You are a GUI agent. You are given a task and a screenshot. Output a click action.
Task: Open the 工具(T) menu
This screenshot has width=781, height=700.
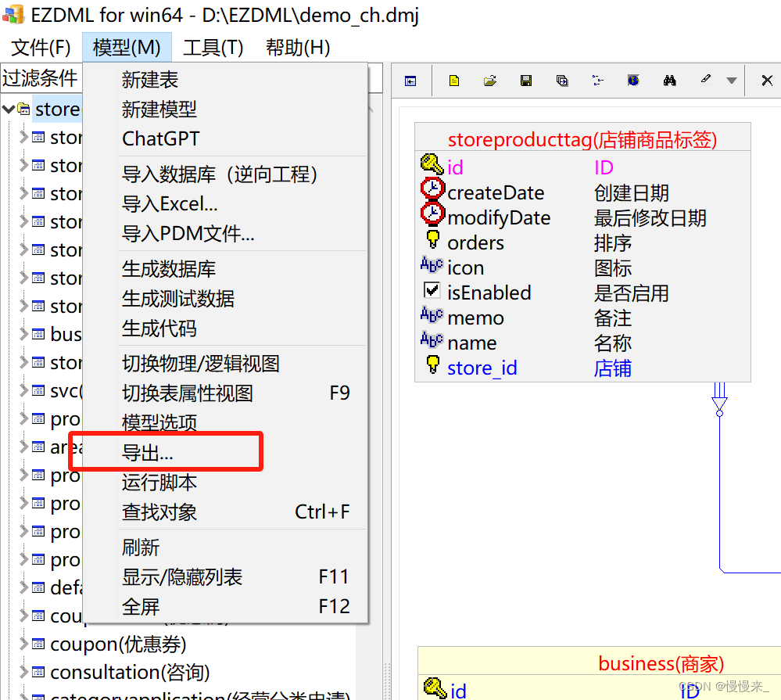point(212,47)
